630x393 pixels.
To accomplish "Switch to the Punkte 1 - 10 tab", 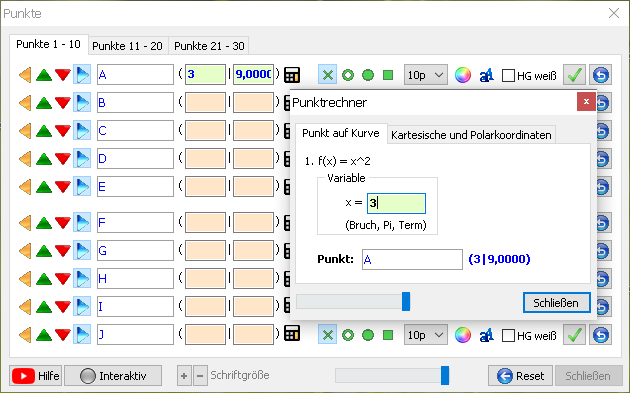I will tap(48, 44).
